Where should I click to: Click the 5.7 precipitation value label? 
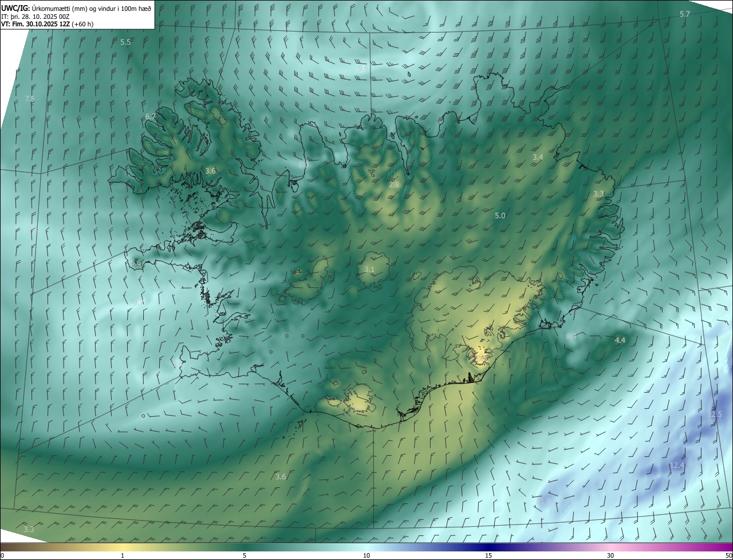pyautogui.click(x=684, y=14)
